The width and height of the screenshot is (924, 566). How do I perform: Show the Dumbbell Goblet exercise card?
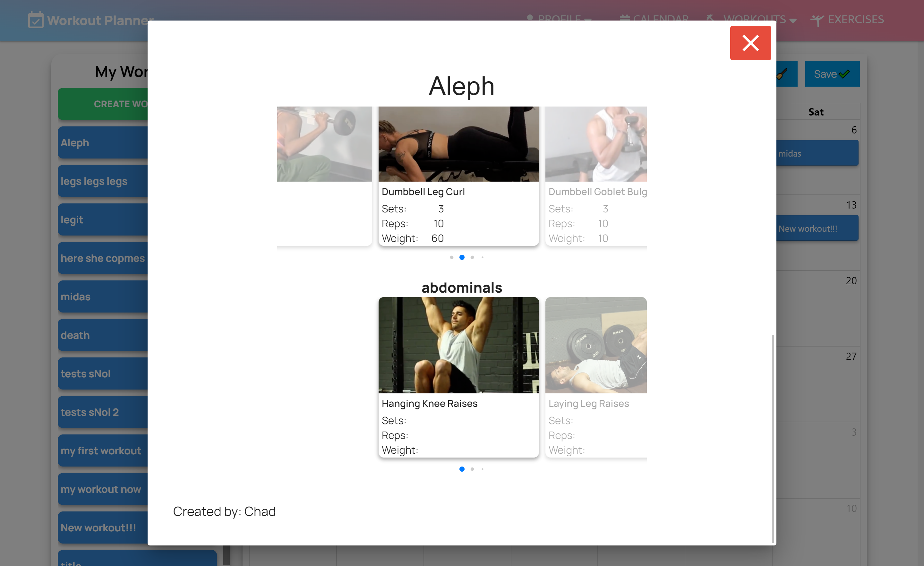click(x=595, y=176)
